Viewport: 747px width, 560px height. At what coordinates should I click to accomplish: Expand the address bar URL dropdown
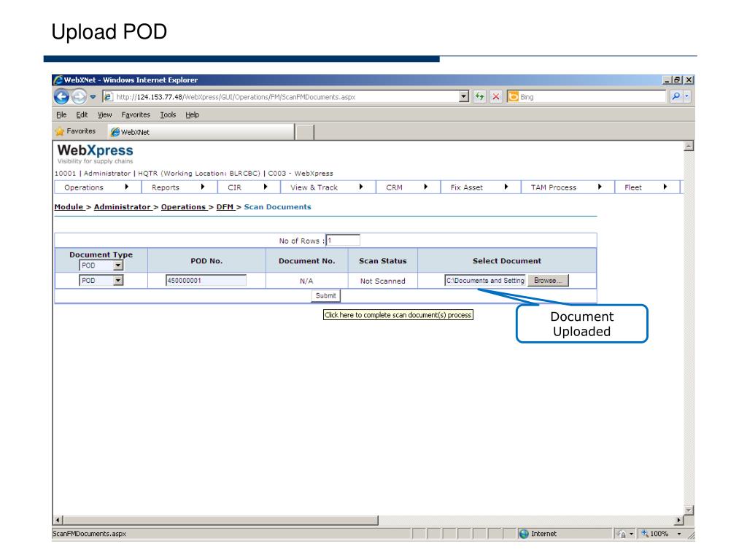click(464, 97)
